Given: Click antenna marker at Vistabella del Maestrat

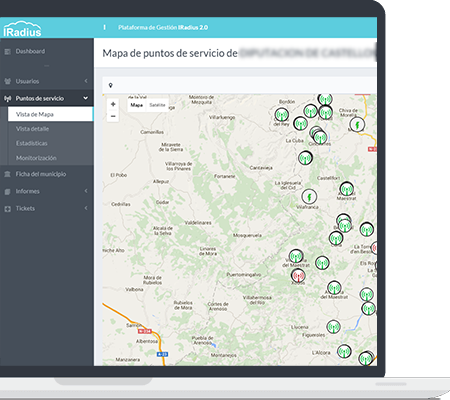Looking at the screenshot, I should coord(296,256).
